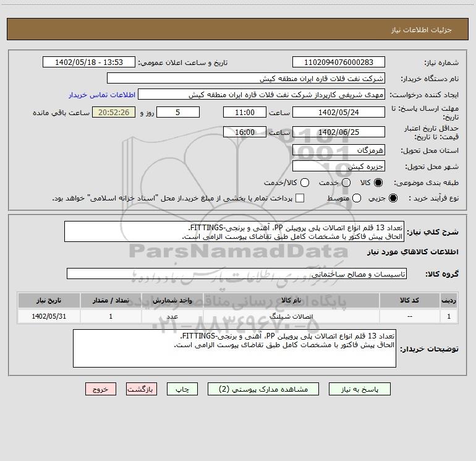
Task: Click the buyer organization name field
Action: click(246, 78)
